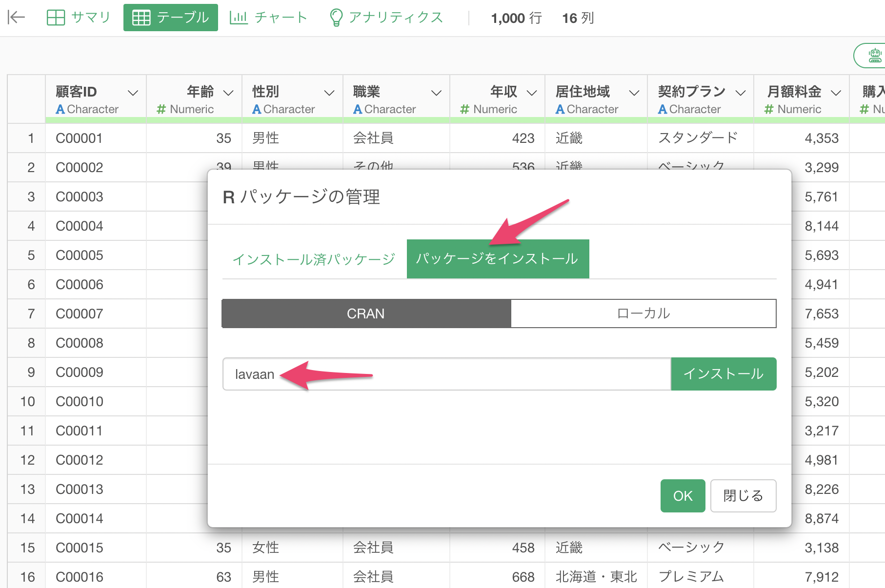Open the サマリ summary view
Image resolution: width=885 pixels, height=588 pixels.
79,18
